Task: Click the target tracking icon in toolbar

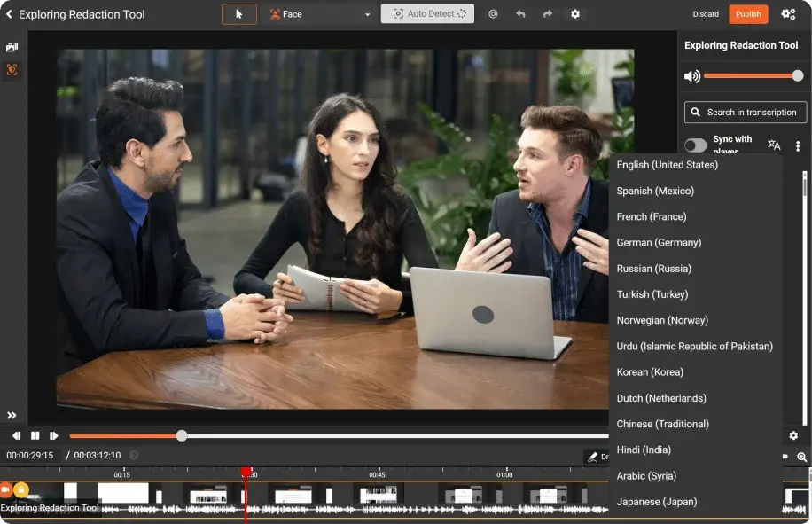Action: coord(493,14)
